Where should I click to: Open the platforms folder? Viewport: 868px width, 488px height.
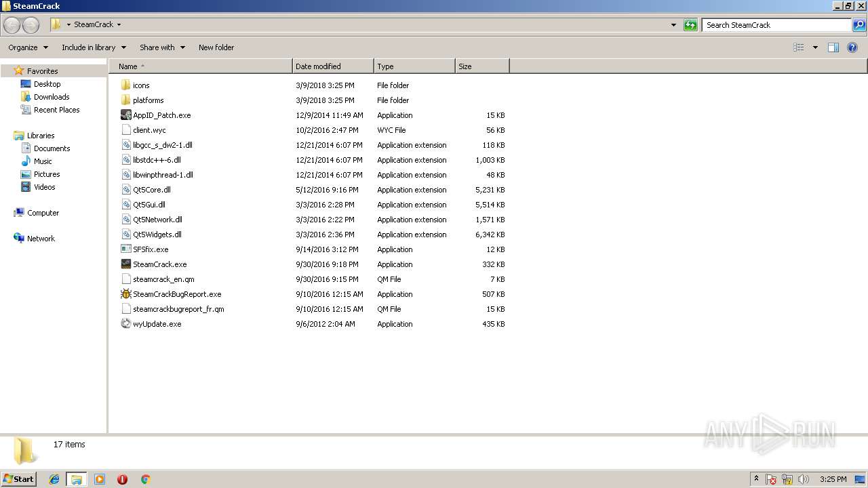(125, 100)
